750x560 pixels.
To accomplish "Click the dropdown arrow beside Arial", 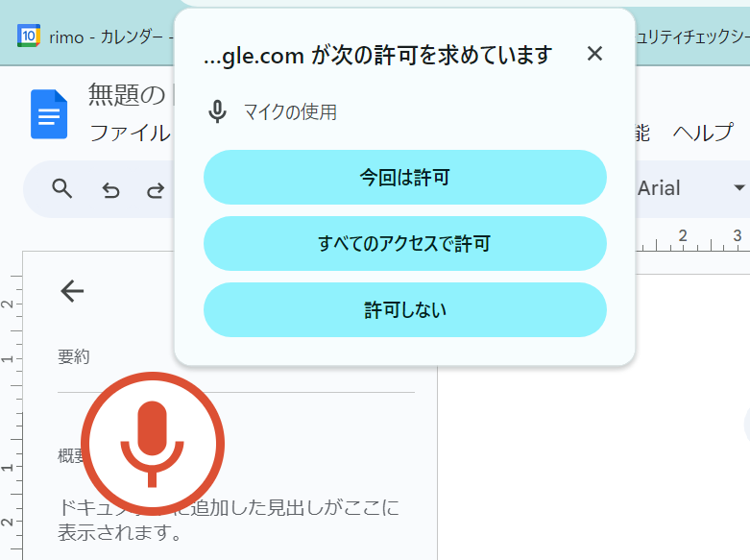I will (738, 188).
